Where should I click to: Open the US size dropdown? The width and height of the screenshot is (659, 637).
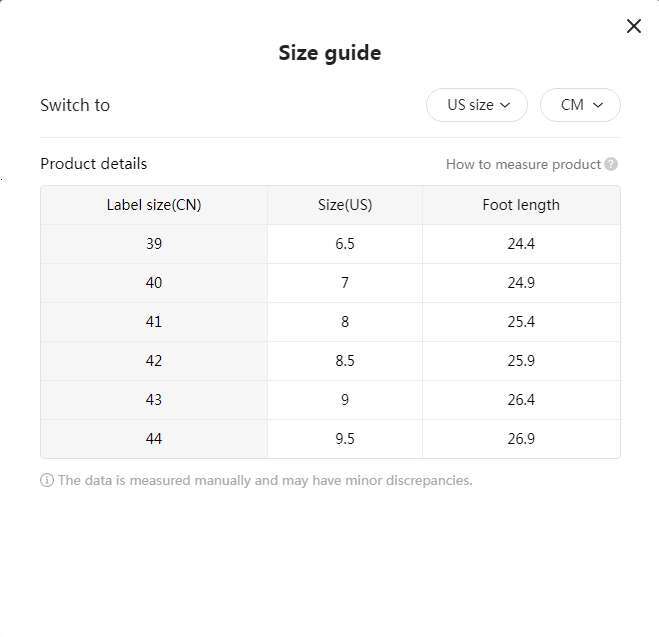(x=477, y=105)
